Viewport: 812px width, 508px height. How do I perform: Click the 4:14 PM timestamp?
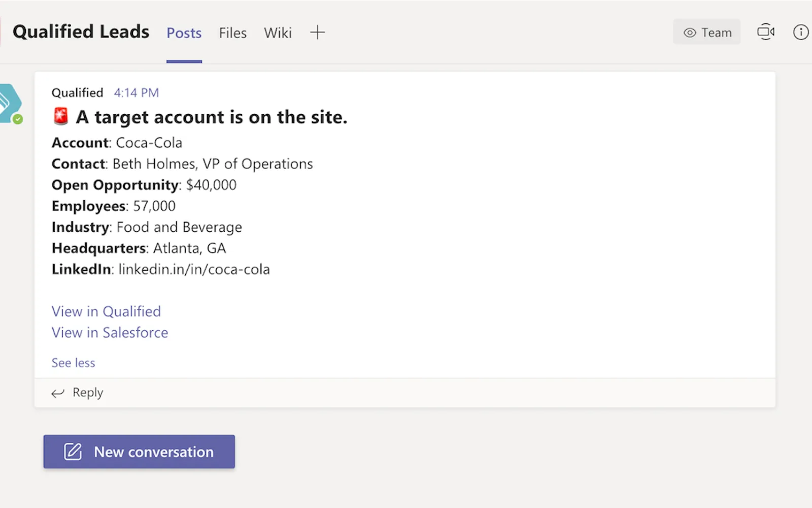pyautogui.click(x=137, y=92)
